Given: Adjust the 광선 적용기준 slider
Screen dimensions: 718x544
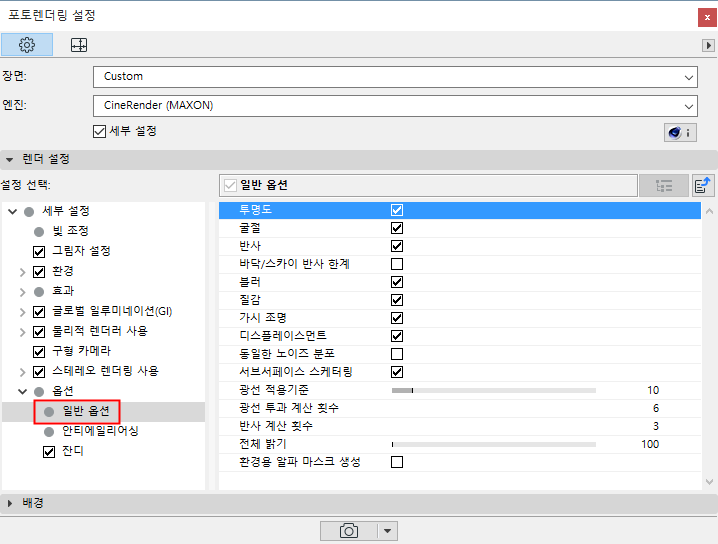Looking at the screenshot, I should pyautogui.click(x=494, y=391).
